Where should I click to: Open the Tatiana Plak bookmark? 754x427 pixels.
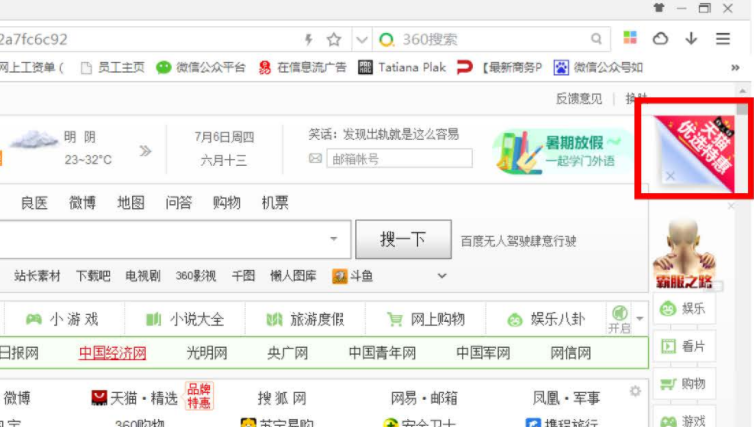tap(402, 68)
